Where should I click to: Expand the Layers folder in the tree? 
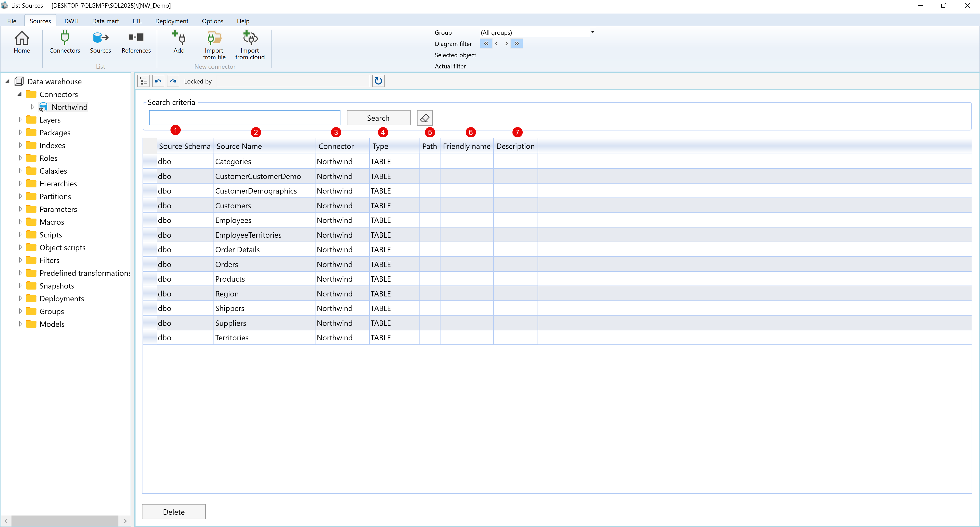[x=20, y=119]
